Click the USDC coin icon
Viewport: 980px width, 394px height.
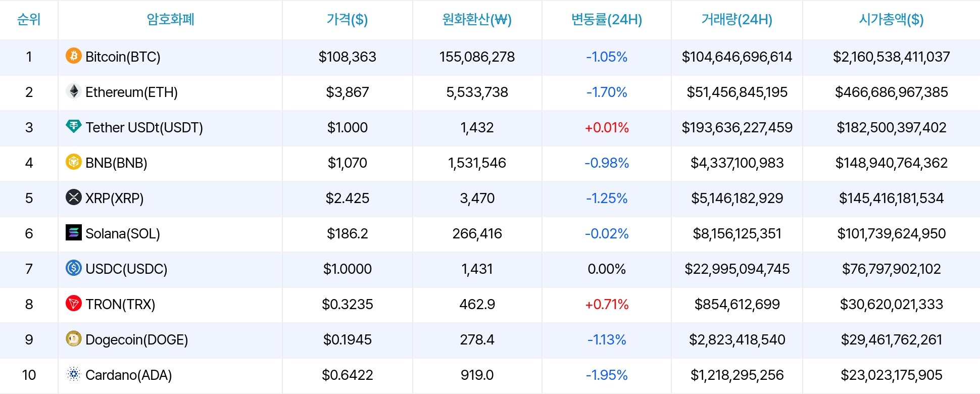pyautogui.click(x=74, y=268)
